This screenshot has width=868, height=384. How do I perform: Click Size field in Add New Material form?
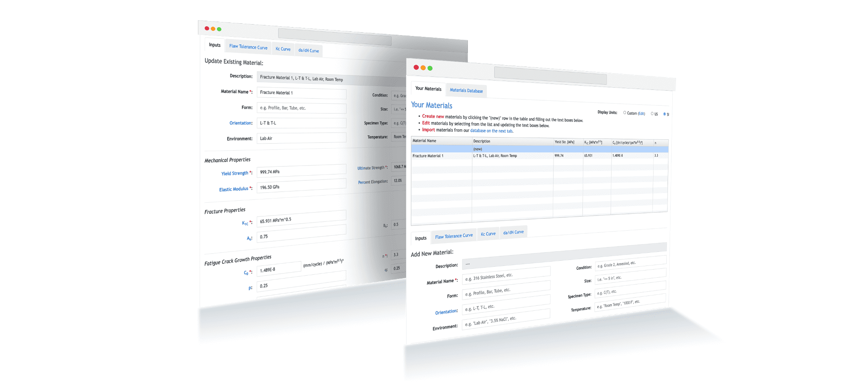630,276
